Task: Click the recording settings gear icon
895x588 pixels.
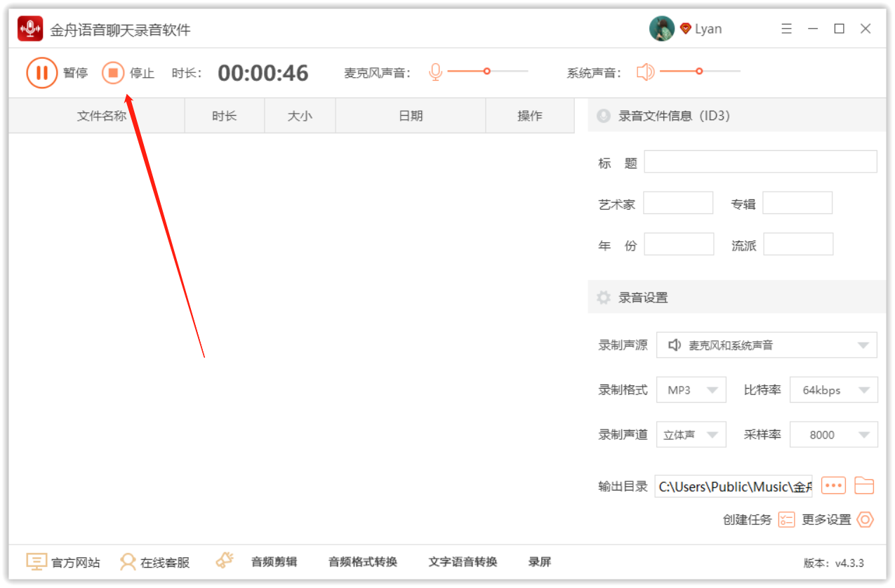Action: pyautogui.click(x=604, y=298)
